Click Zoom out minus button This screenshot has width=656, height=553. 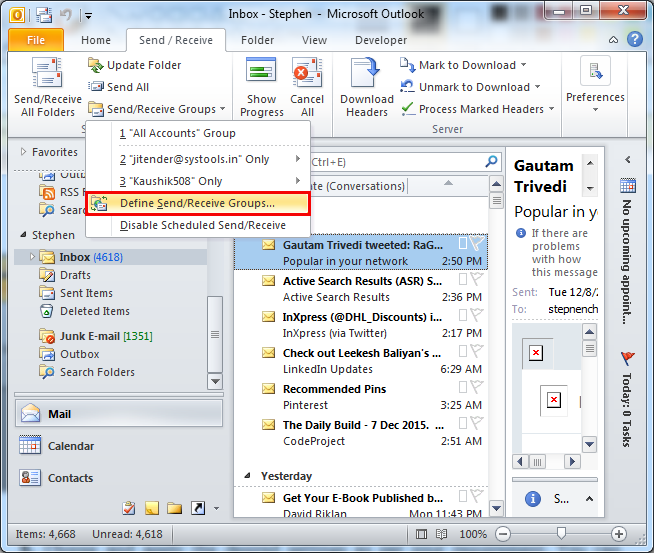click(x=503, y=534)
